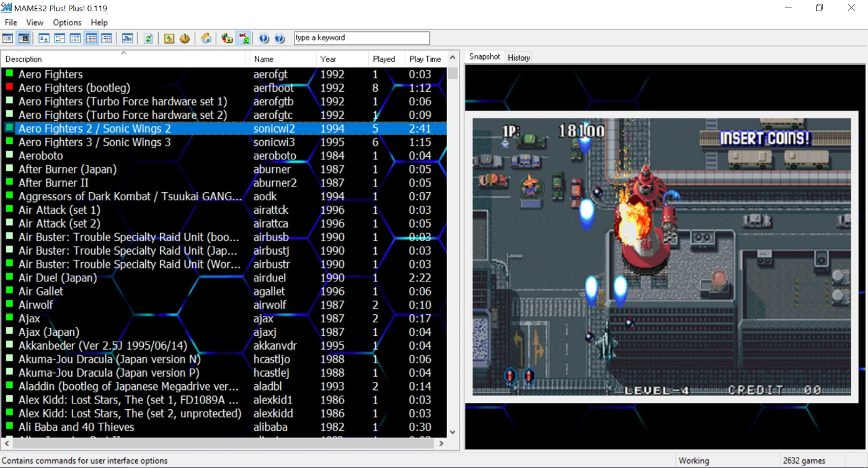This screenshot has height=468, width=868.
Task: Sort list by Play Time column header
Action: [x=425, y=59]
